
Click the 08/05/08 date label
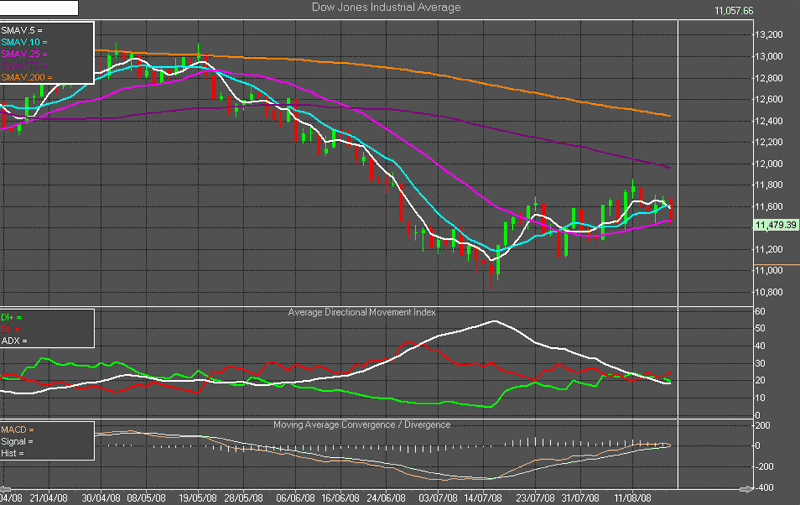point(146,498)
